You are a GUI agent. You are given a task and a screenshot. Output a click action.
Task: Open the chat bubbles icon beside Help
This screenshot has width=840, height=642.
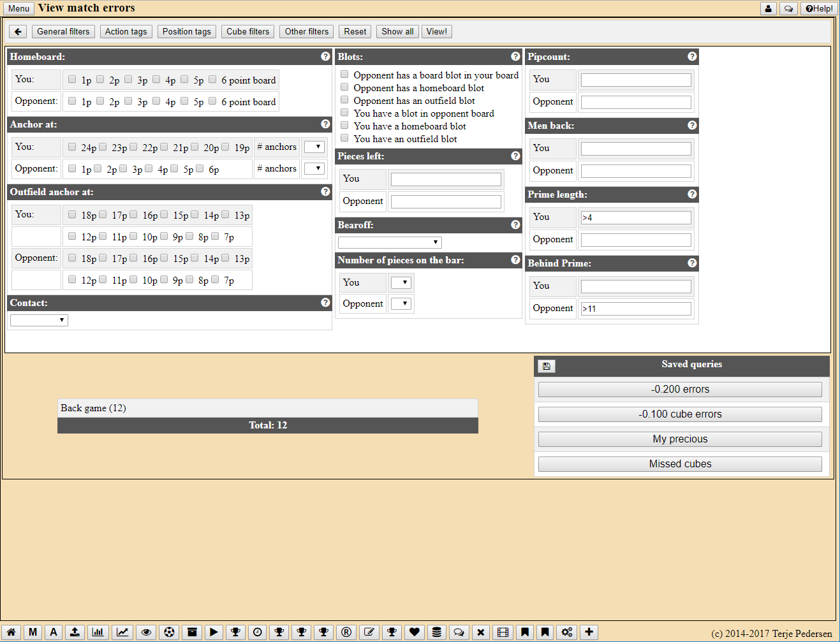[789, 8]
